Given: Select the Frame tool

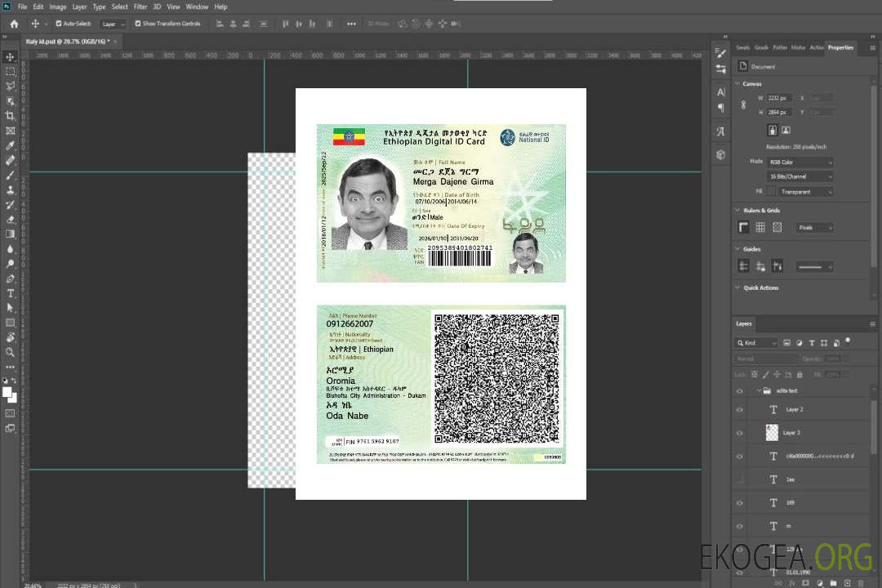Looking at the screenshot, I should [x=10, y=131].
